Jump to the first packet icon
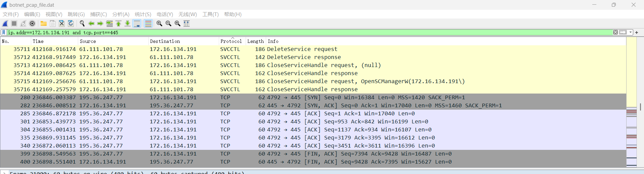The width and height of the screenshot is (644, 174). point(118,23)
